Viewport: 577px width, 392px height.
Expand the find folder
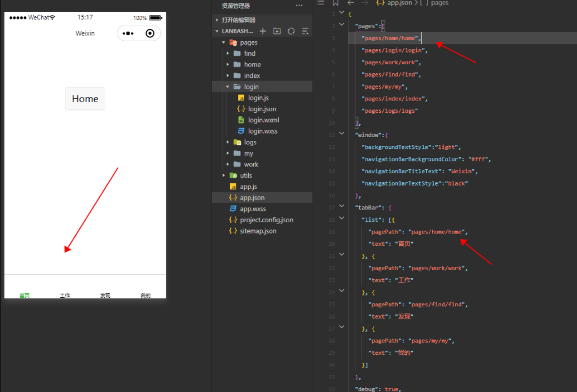pos(227,54)
